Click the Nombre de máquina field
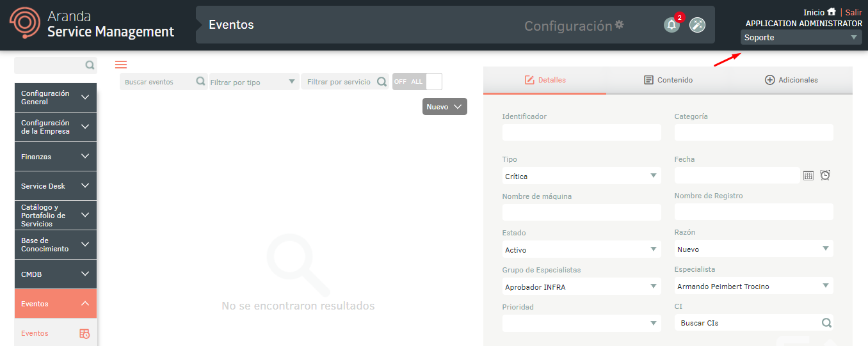This screenshot has width=868, height=346. click(581, 212)
